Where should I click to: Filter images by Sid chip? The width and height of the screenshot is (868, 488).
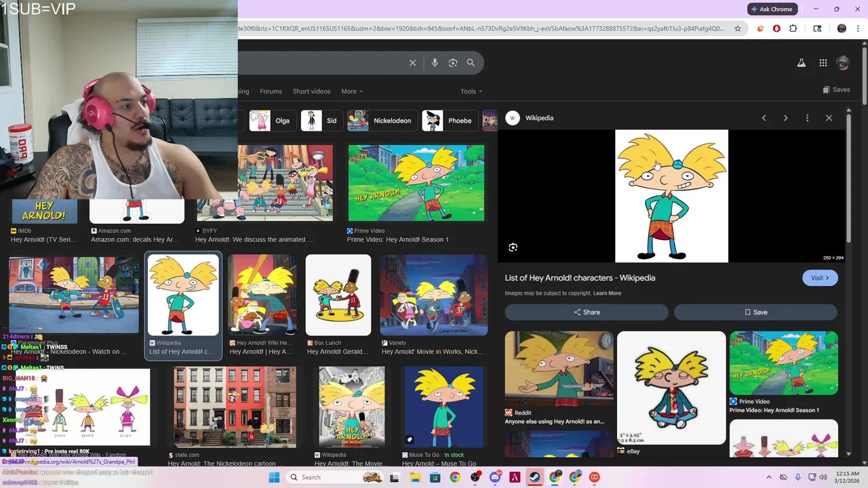(321, 121)
